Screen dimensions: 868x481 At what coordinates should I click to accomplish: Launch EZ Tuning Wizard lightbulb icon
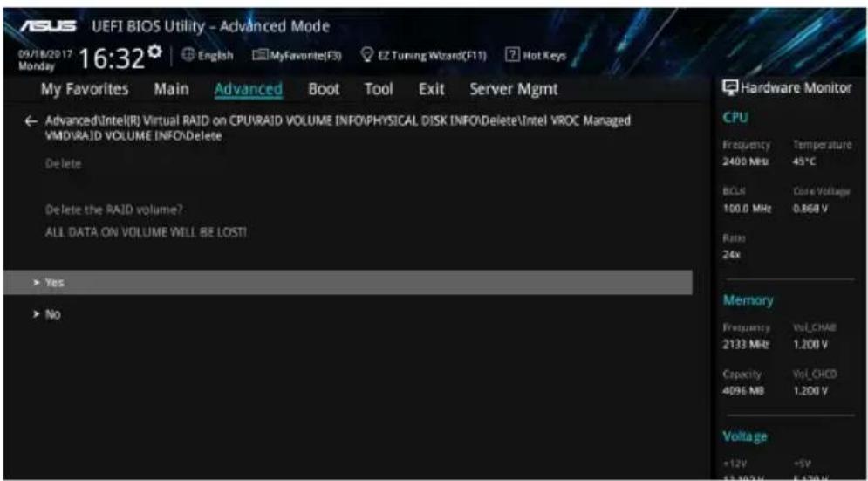(x=366, y=55)
